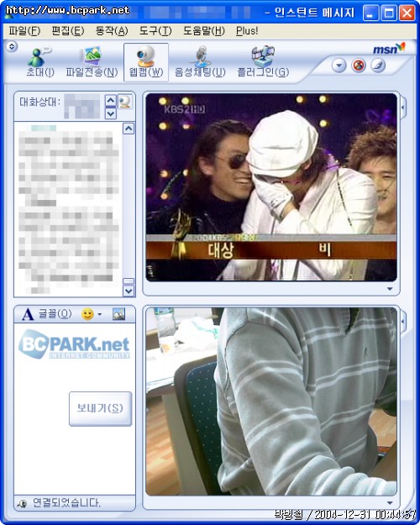Maximize the instant message window
The image size is (420, 525).
pyautogui.click(x=389, y=13)
